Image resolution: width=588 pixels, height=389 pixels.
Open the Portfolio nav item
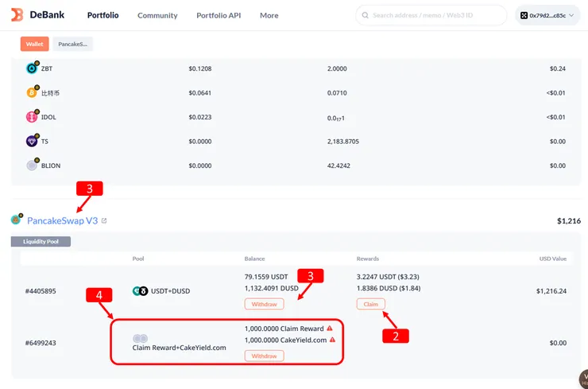coord(103,15)
